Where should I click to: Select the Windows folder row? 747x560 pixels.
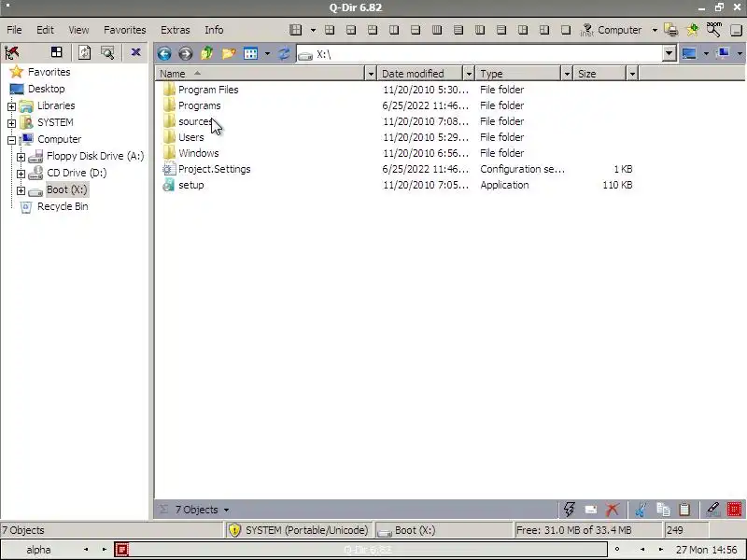tap(398, 153)
